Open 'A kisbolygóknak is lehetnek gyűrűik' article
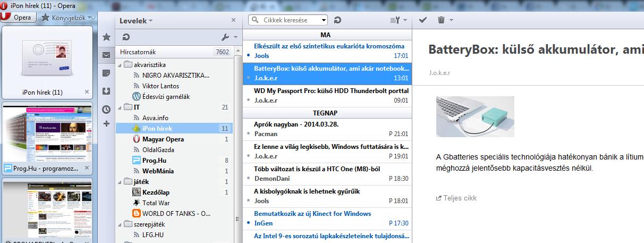Viewport: 644px width, 243px height. (327, 196)
